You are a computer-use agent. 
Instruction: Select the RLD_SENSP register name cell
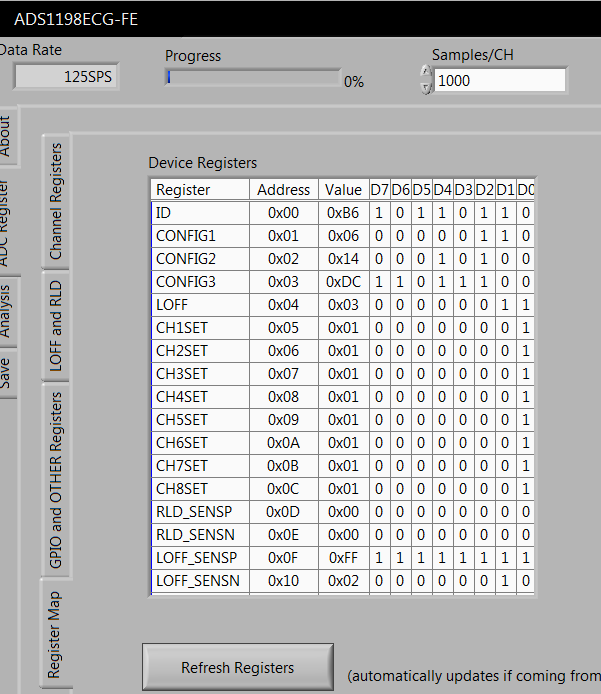[200, 512]
